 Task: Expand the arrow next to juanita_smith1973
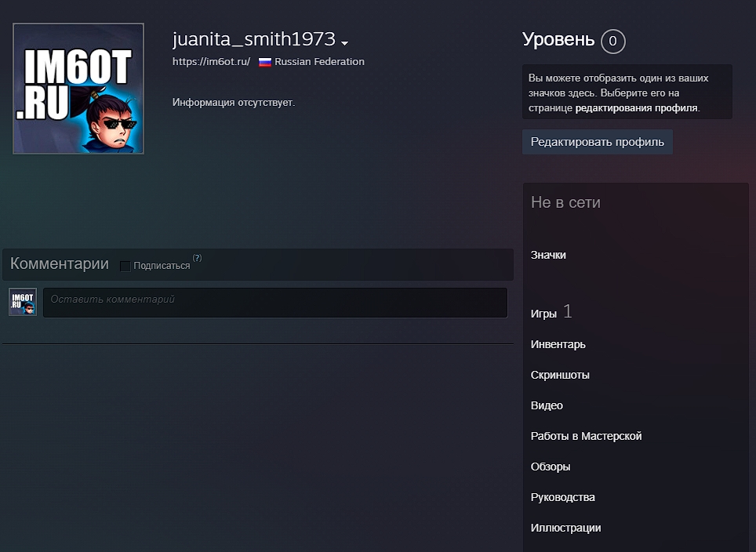(344, 43)
